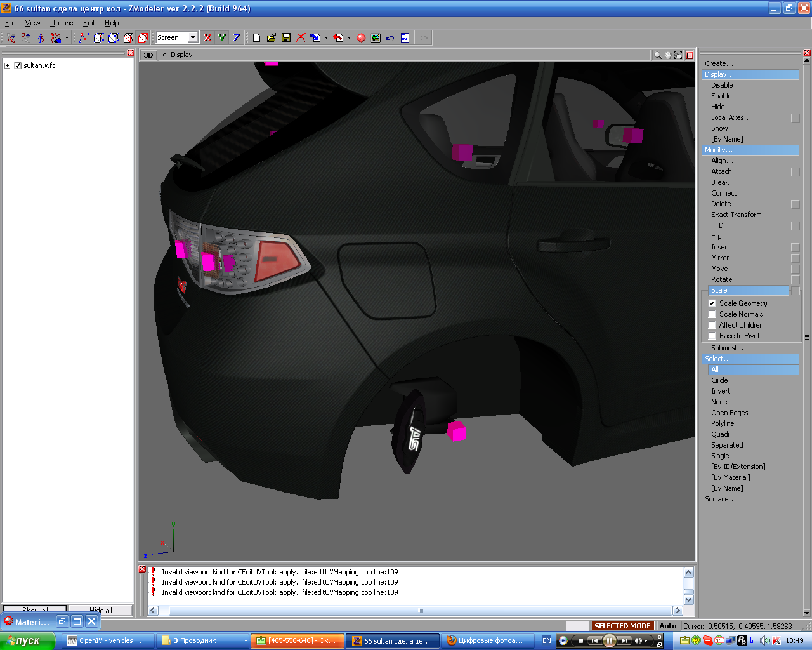The image size is (812, 650).
Task: Click the new file toolbar icon
Action: coord(256,38)
